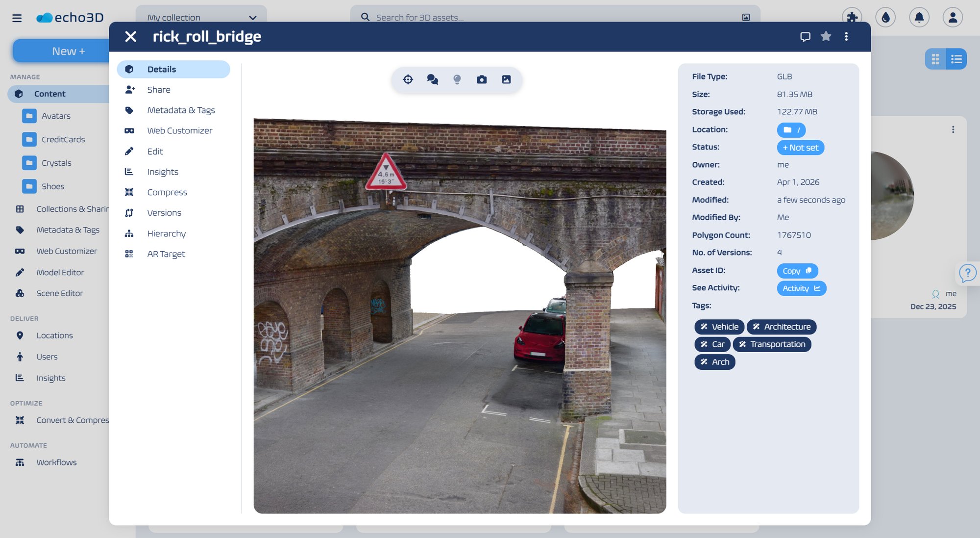The height and width of the screenshot is (538, 980).
Task: Open the Metadata & Tags section in the modal
Action: click(181, 110)
